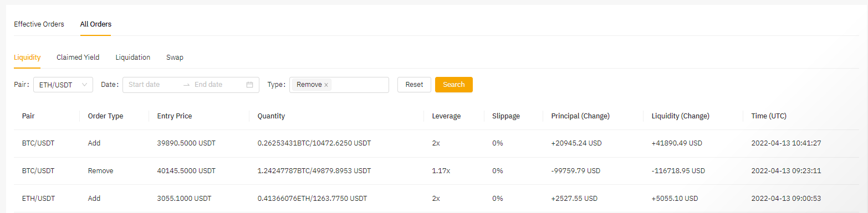
Task: Select the All Orders tab
Action: click(x=96, y=24)
